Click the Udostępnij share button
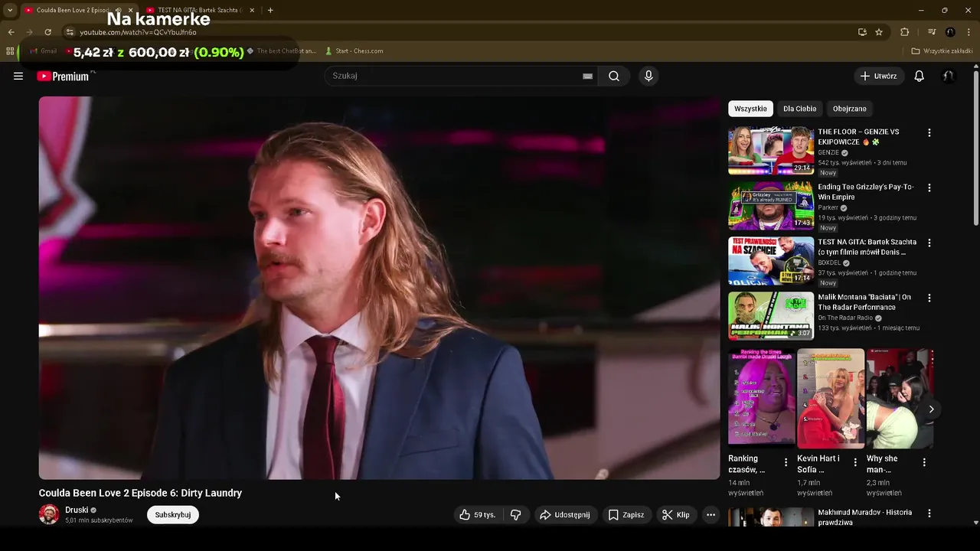 click(565, 515)
